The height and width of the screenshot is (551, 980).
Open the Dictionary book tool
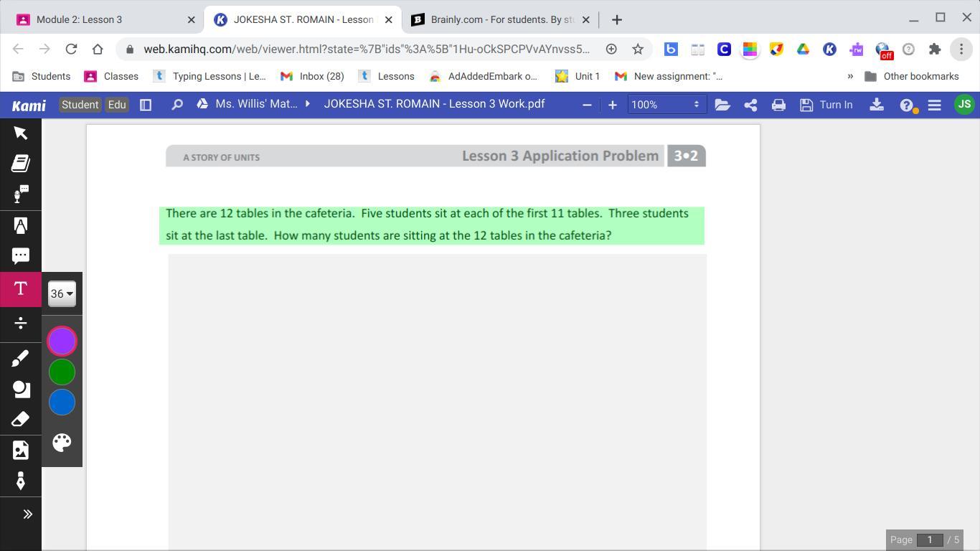pyautogui.click(x=20, y=164)
